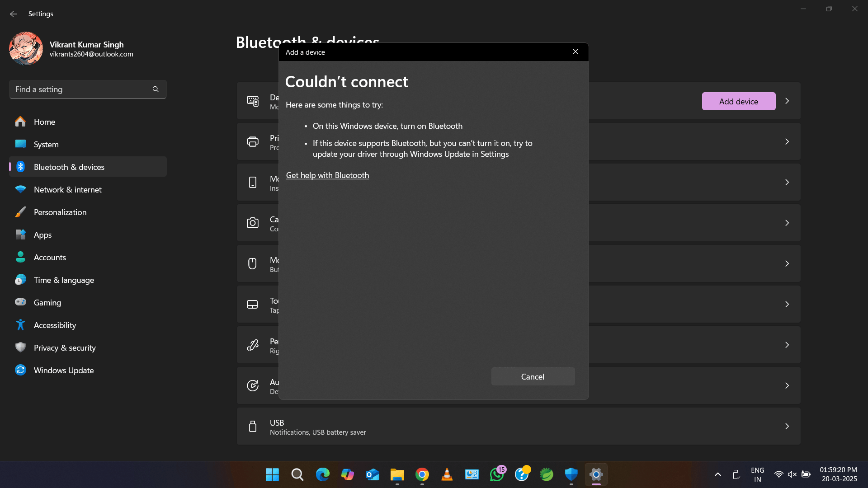Expand the USB settings chevron
The height and width of the screenshot is (488, 868).
point(787,426)
